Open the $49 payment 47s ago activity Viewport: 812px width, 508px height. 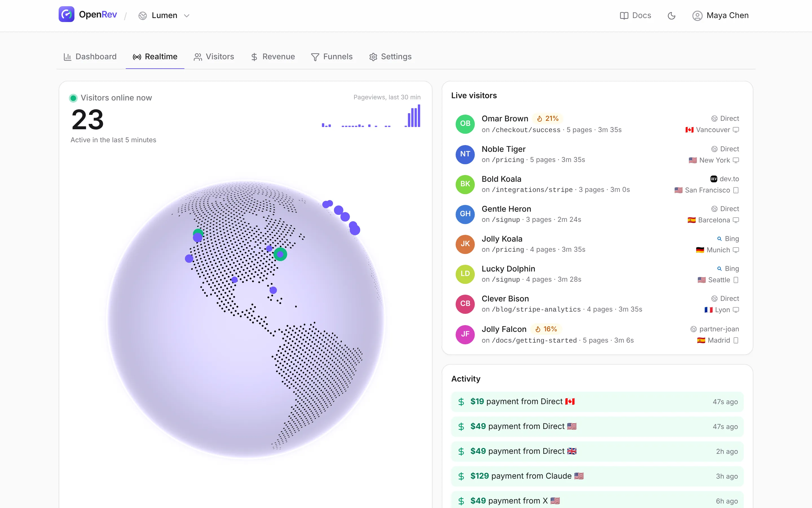tap(597, 427)
